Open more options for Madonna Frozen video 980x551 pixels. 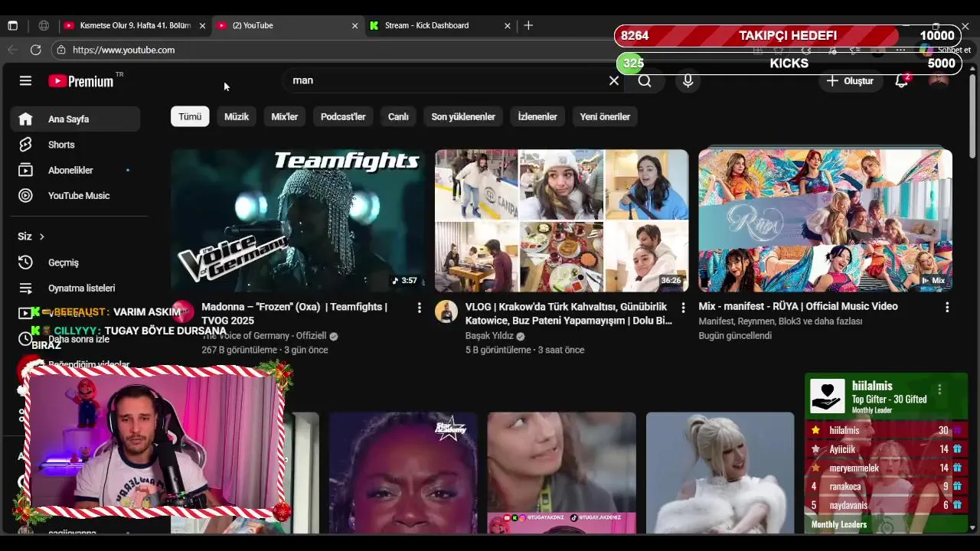[419, 308]
